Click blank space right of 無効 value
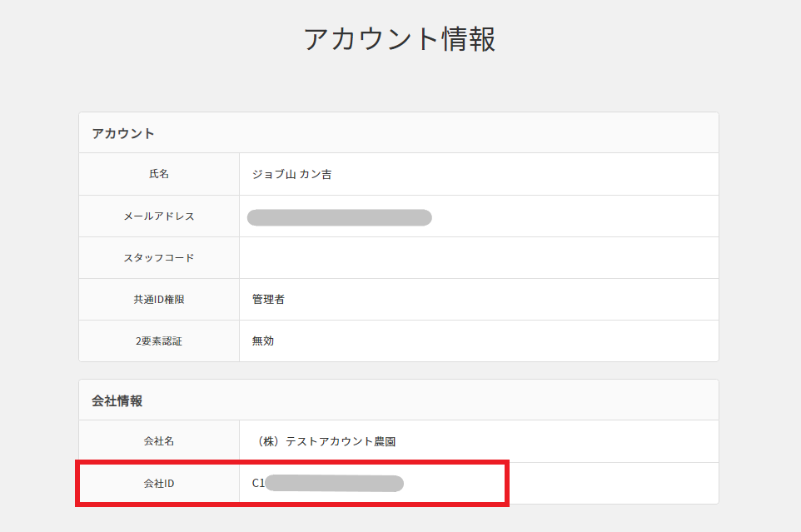 tap(500, 341)
